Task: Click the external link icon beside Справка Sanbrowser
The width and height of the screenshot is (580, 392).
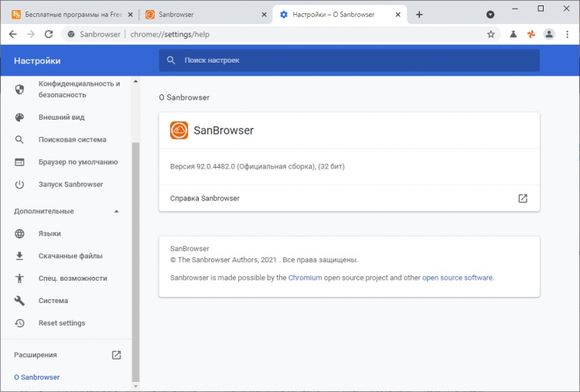Action: (x=523, y=198)
